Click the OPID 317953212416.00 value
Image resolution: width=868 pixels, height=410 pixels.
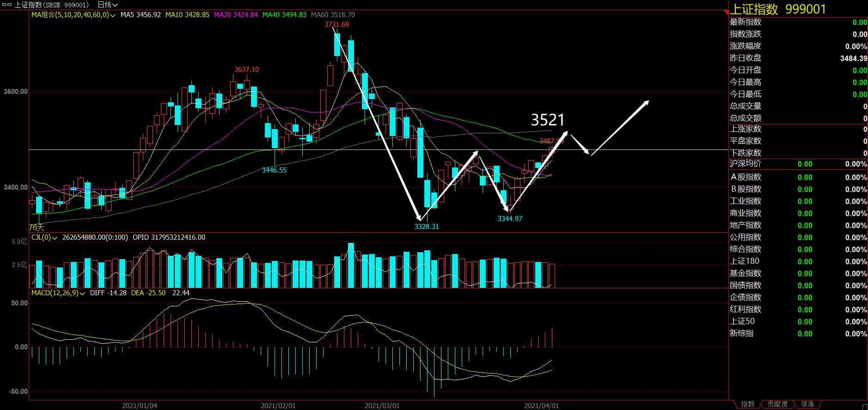[x=169, y=237]
